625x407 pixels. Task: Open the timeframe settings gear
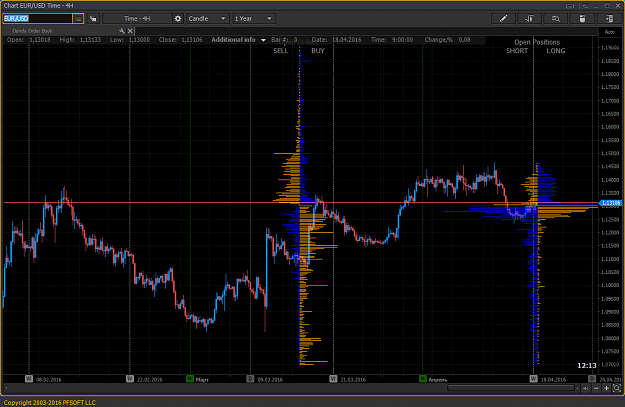coord(178,18)
